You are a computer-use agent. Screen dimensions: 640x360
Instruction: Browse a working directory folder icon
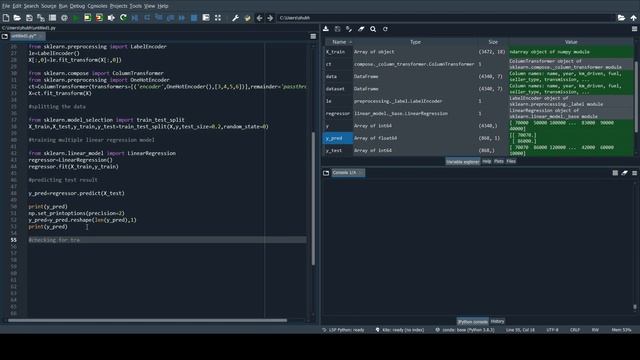click(621, 18)
